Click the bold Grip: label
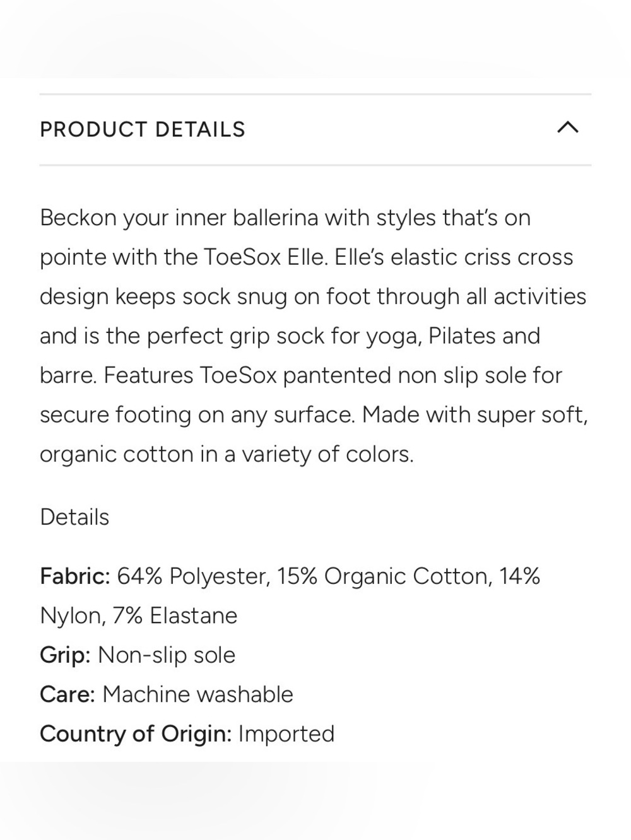 [66, 655]
